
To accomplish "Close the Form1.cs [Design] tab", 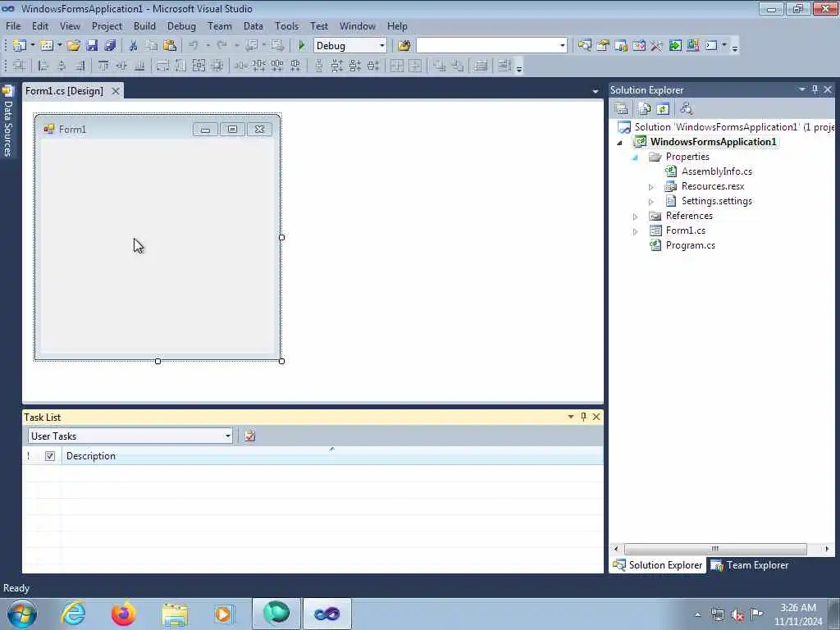I will (115, 91).
